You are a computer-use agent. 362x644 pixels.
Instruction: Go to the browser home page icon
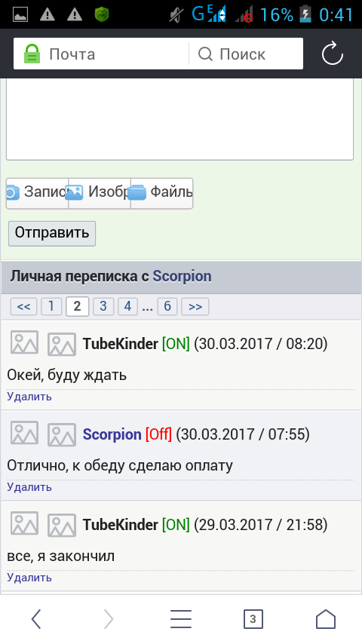tap(326, 618)
